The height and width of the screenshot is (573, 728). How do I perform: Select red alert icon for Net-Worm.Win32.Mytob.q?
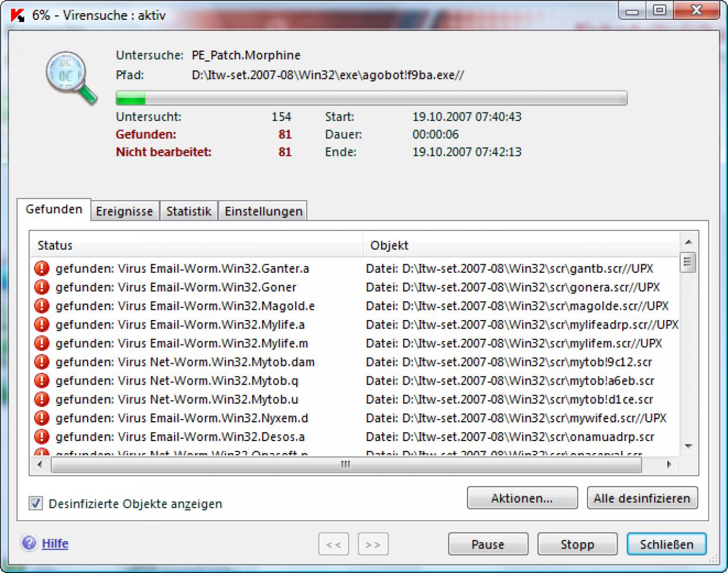[x=42, y=381]
